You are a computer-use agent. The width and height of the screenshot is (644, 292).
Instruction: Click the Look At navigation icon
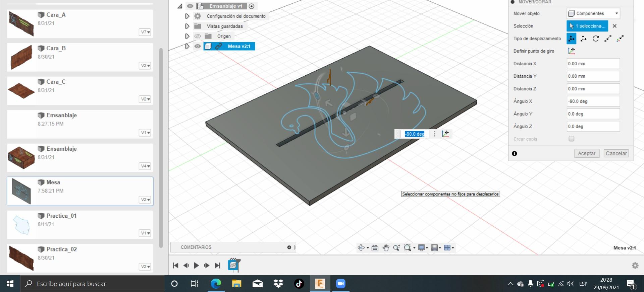coord(375,248)
